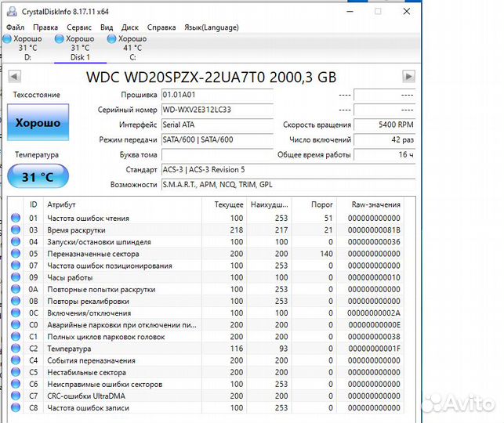This screenshot has height=423, width=504.
Task: Click status orb for attribute 0A
Action: (16, 289)
